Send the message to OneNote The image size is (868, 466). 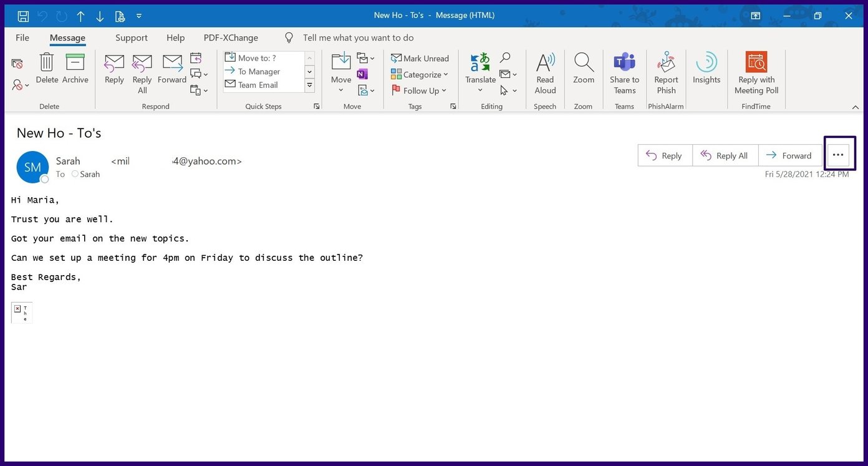(362, 74)
